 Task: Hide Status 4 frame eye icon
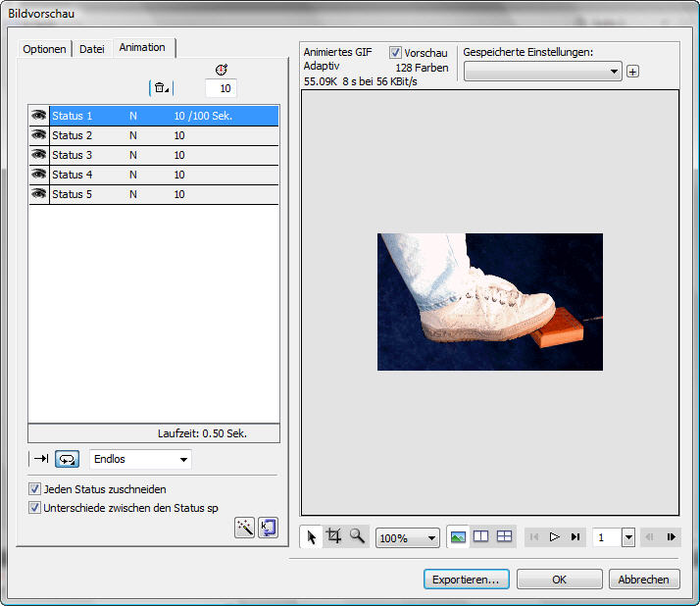click(x=39, y=175)
